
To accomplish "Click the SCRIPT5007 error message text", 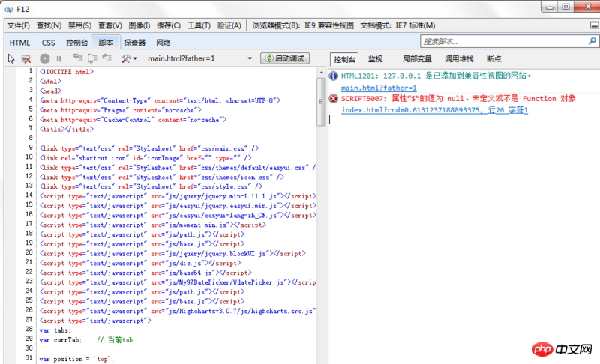I will point(458,99).
